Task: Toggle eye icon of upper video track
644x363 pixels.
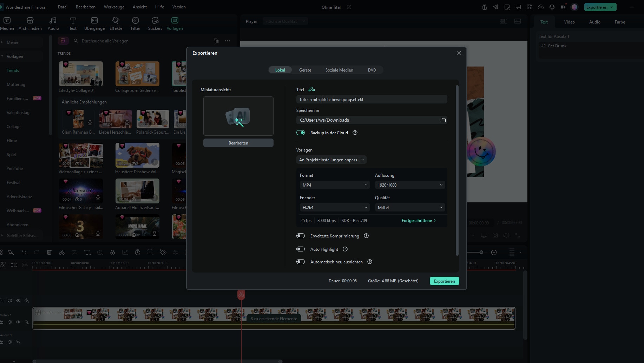Action: click(x=18, y=301)
